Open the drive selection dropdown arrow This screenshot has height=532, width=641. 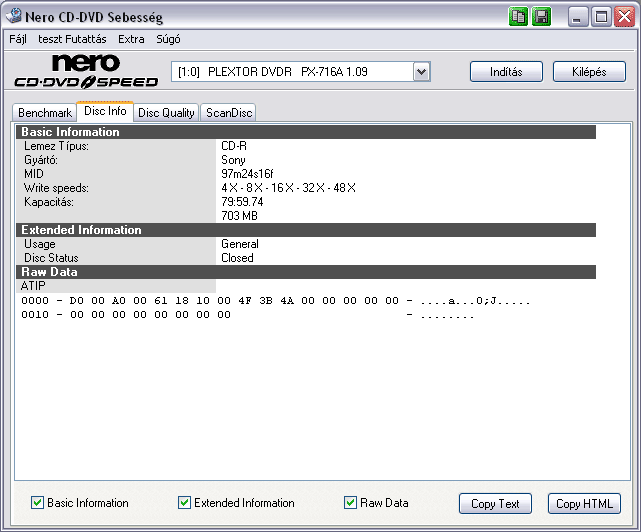click(421, 72)
